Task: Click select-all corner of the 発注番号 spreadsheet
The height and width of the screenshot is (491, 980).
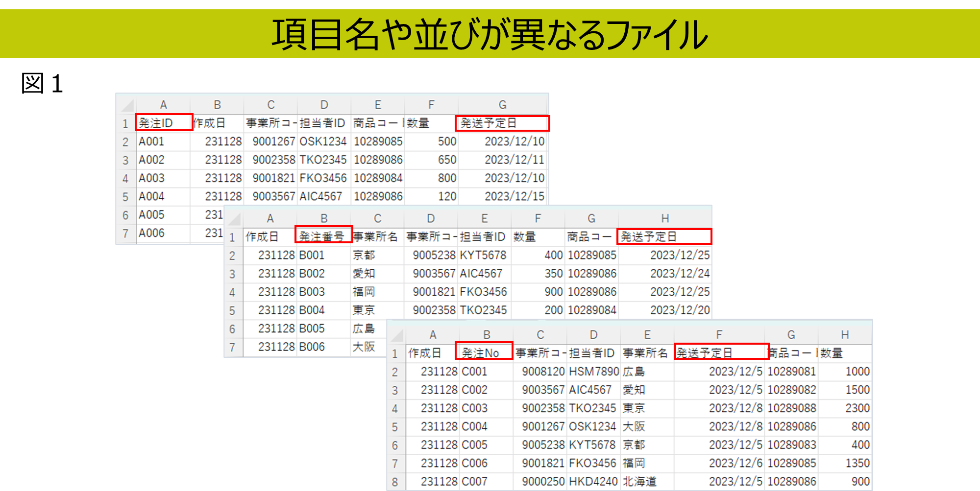Action: (234, 218)
